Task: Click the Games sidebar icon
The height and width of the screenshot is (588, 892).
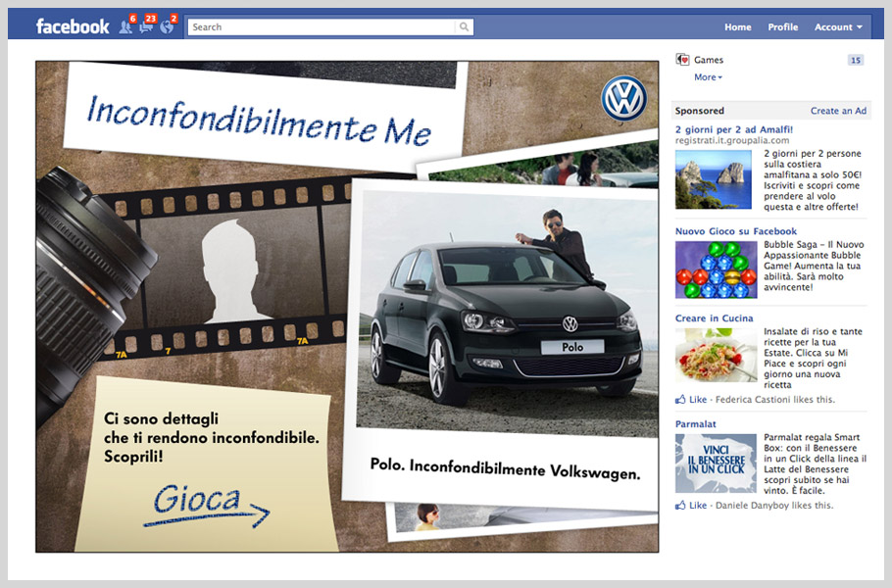Action: [682, 60]
